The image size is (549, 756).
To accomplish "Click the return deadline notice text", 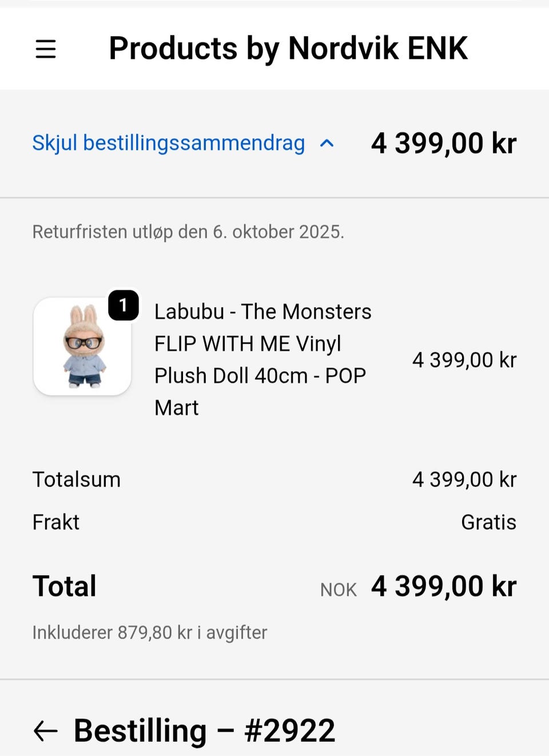I will [188, 232].
